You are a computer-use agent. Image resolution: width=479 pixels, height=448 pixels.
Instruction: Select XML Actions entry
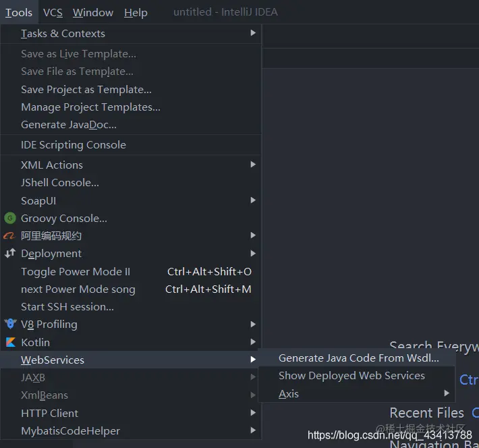tap(131, 165)
